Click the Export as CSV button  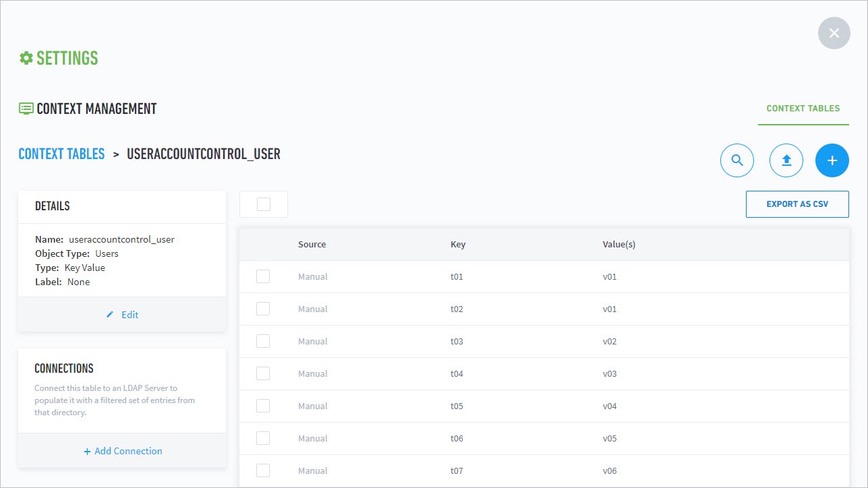(x=797, y=204)
